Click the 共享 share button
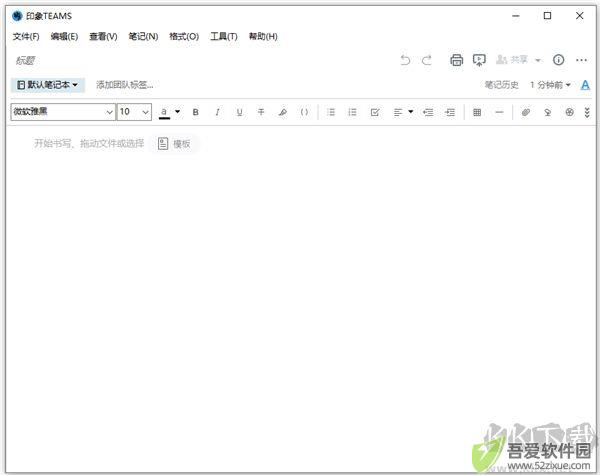Viewport: 600px width, 475px height. coord(512,60)
